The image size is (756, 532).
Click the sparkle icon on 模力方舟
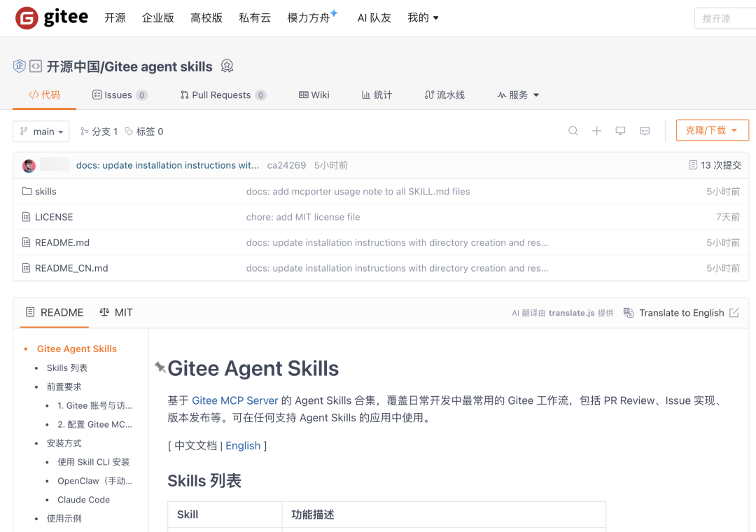coord(334,13)
